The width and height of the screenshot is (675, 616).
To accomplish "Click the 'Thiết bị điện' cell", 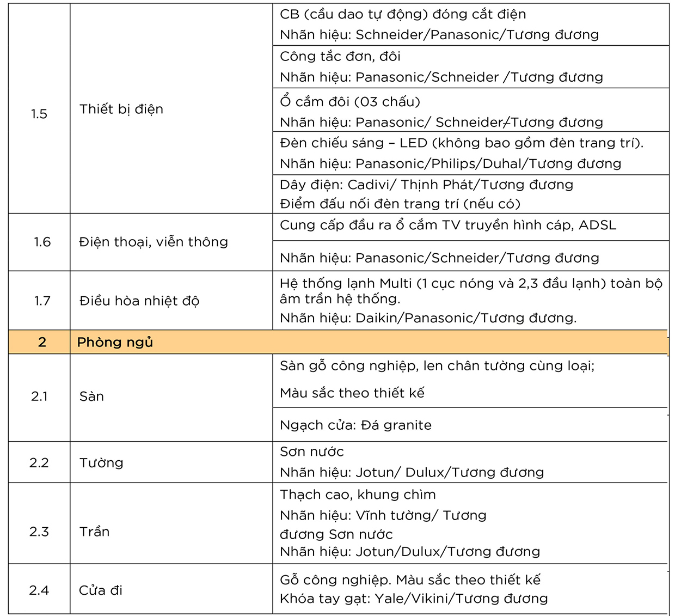I will coord(121,109).
